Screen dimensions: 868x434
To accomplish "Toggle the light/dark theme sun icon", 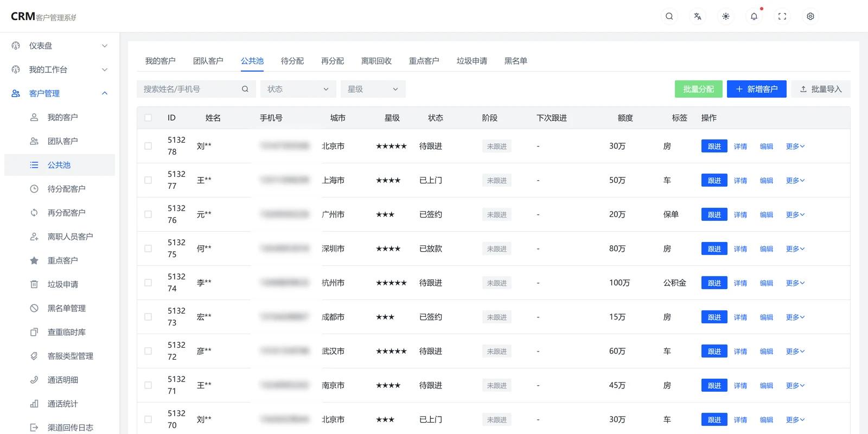I will (726, 16).
